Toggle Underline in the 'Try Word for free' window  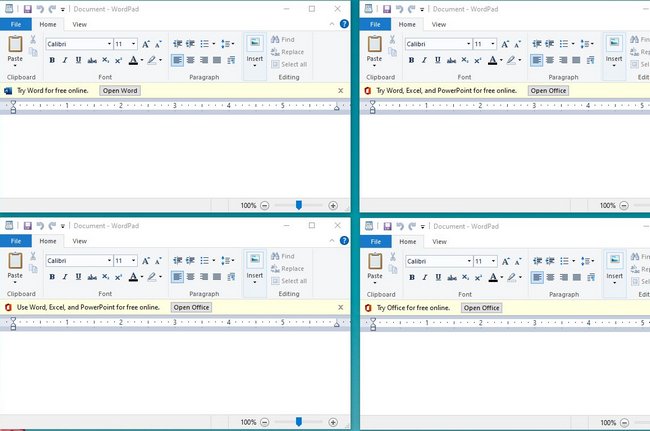78,60
